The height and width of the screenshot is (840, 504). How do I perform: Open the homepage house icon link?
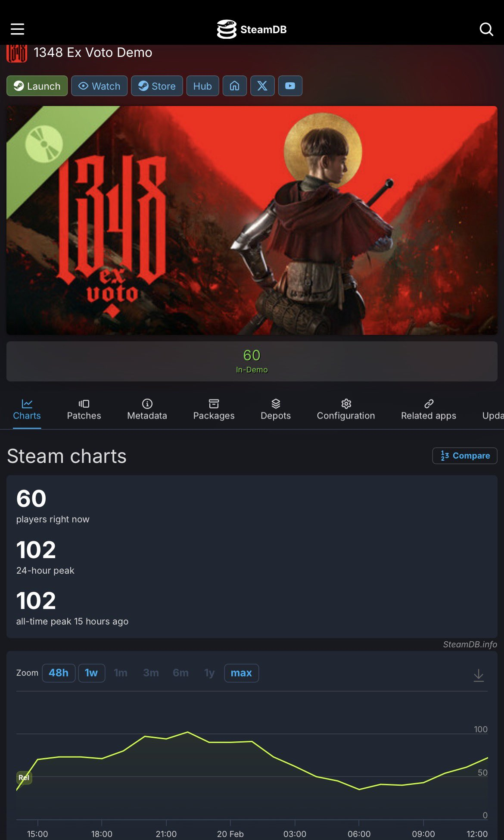[x=234, y=86]
